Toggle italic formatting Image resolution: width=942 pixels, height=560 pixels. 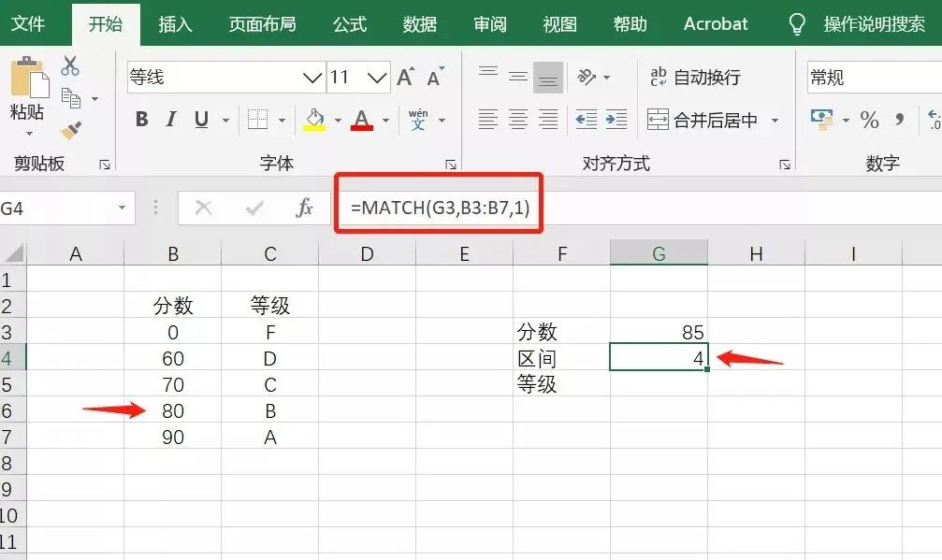[168, 120]
